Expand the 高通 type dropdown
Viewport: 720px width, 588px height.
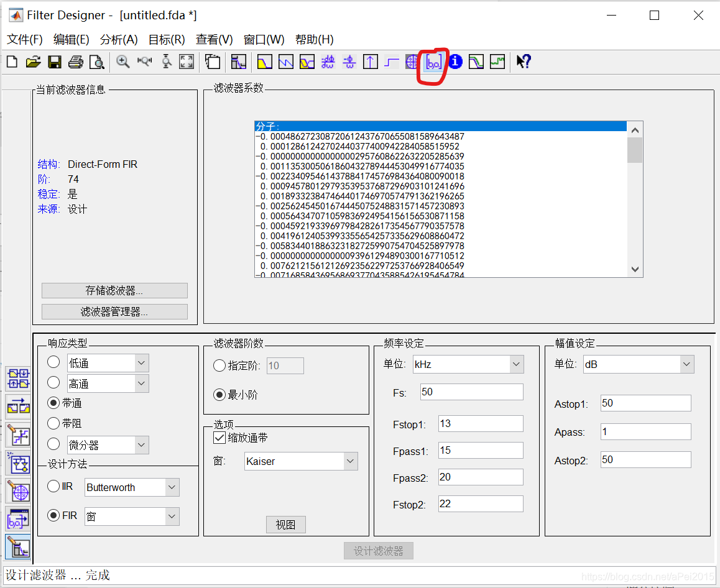[141, 384]
